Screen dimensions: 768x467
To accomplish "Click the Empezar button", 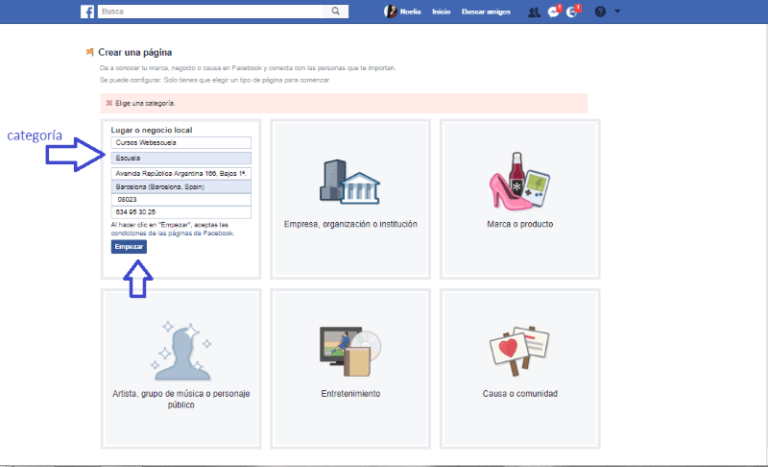I will [x=129, y=246].
